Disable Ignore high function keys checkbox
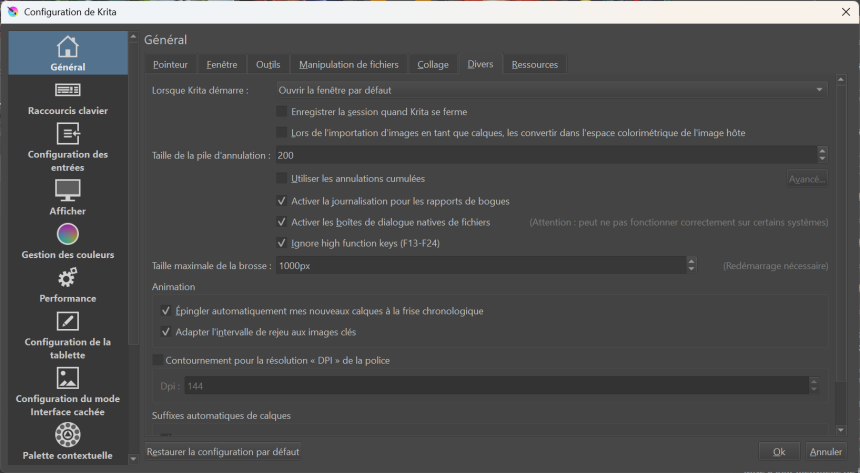 tap(282, 243)
